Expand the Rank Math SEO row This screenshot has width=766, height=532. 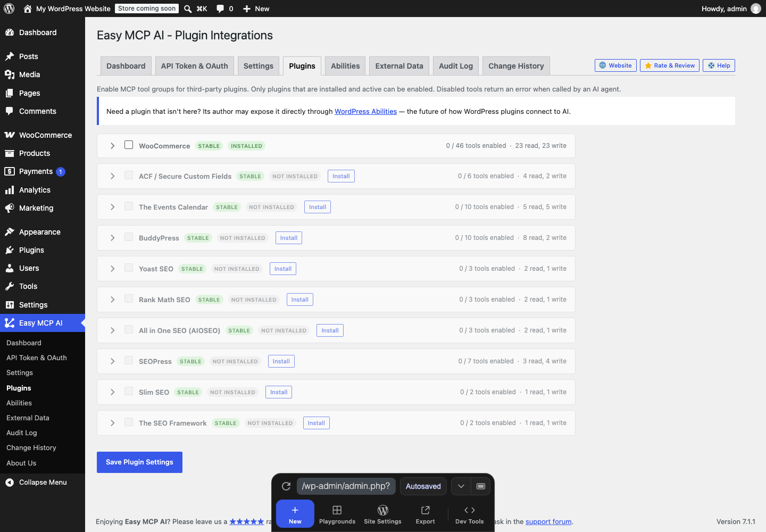112,300
